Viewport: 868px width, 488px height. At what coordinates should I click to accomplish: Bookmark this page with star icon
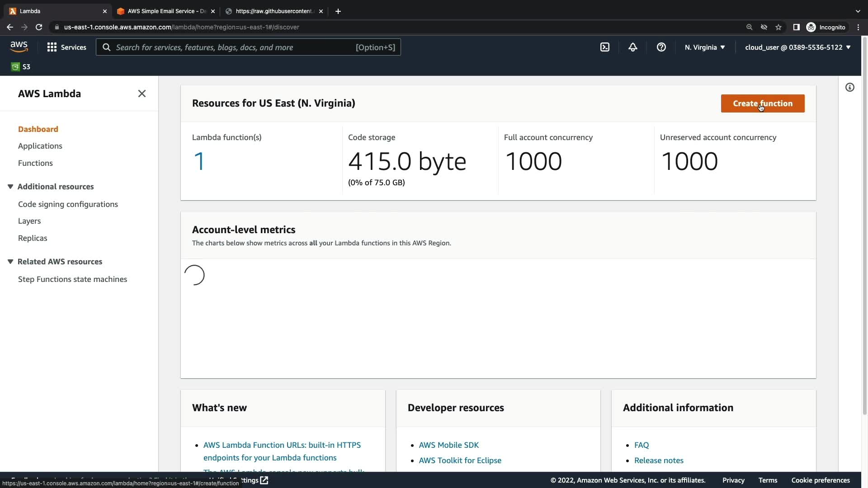(x=778, y=27)
